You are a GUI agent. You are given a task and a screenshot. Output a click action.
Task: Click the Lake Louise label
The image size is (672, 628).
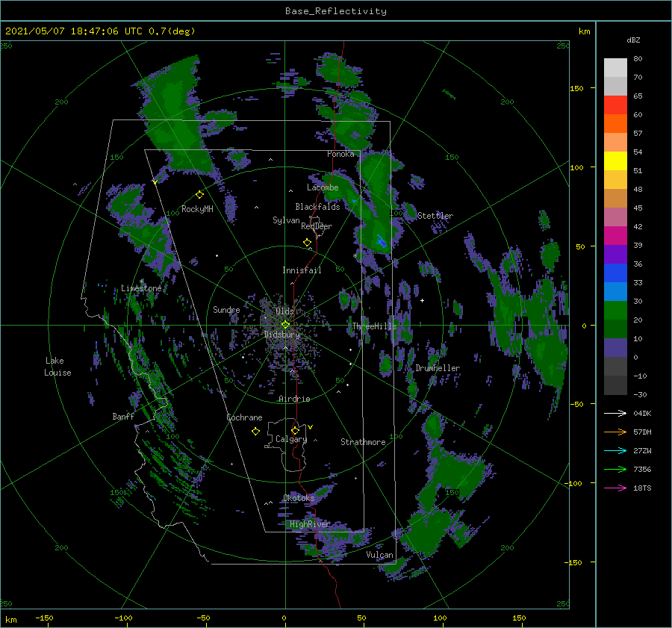(57, 367)
